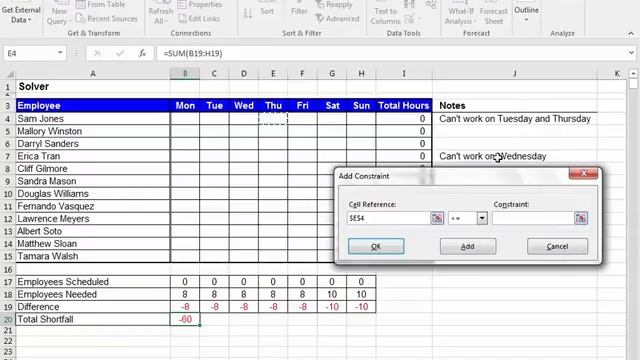Open Get External Data dropdown
Viewport: 640px width, 360px height.
(x=21, y=14)
